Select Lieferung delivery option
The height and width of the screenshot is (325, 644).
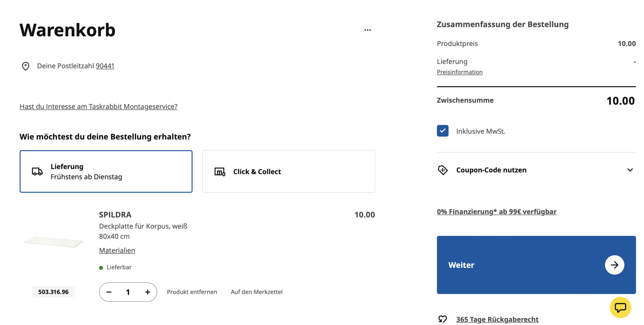click(x=106, y=171)
